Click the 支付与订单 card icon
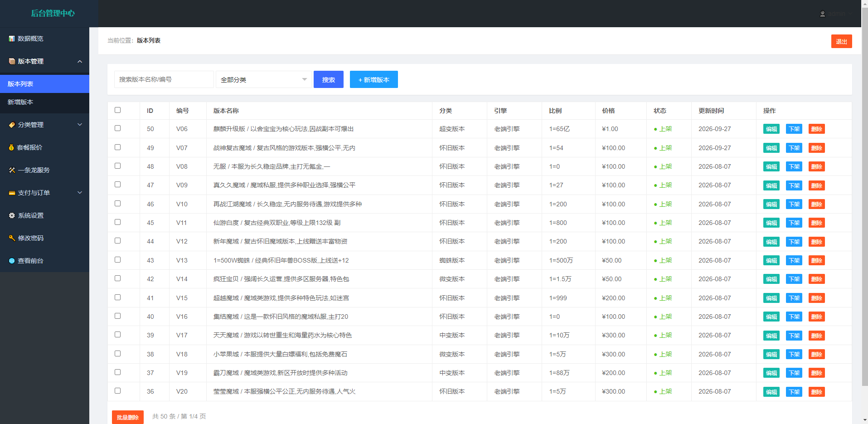Screen dimensions: 868x424 click(12, 193)
